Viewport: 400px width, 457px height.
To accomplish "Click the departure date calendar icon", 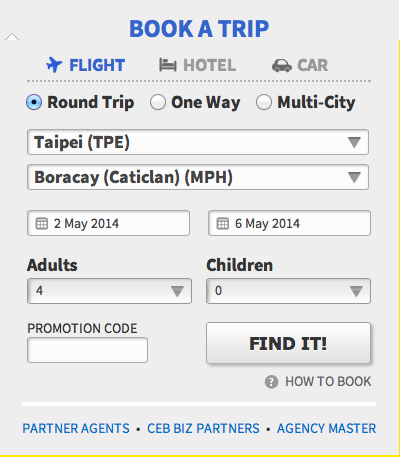I will pyautogui.click(x=42, y=223).
